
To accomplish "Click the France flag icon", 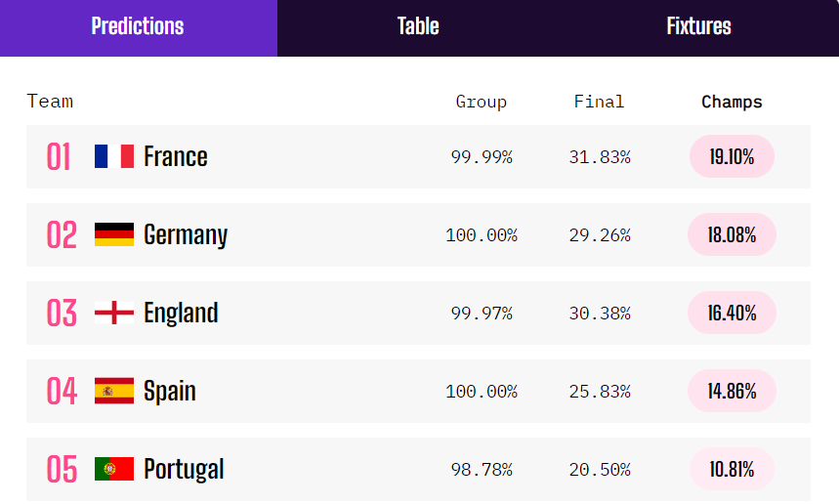I will point(114,156).
